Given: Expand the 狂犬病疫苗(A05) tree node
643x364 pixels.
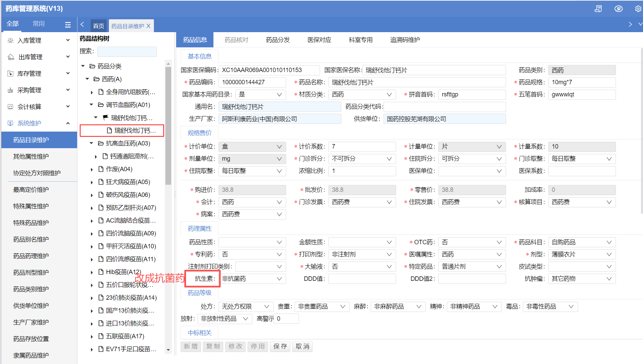Looking at the screenshot, I should [x=92, y=182].
